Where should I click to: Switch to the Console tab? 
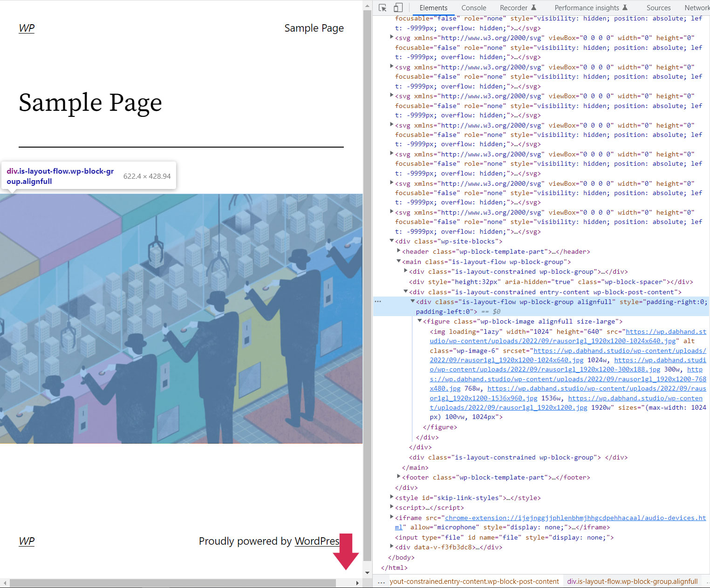coord(473,7)
